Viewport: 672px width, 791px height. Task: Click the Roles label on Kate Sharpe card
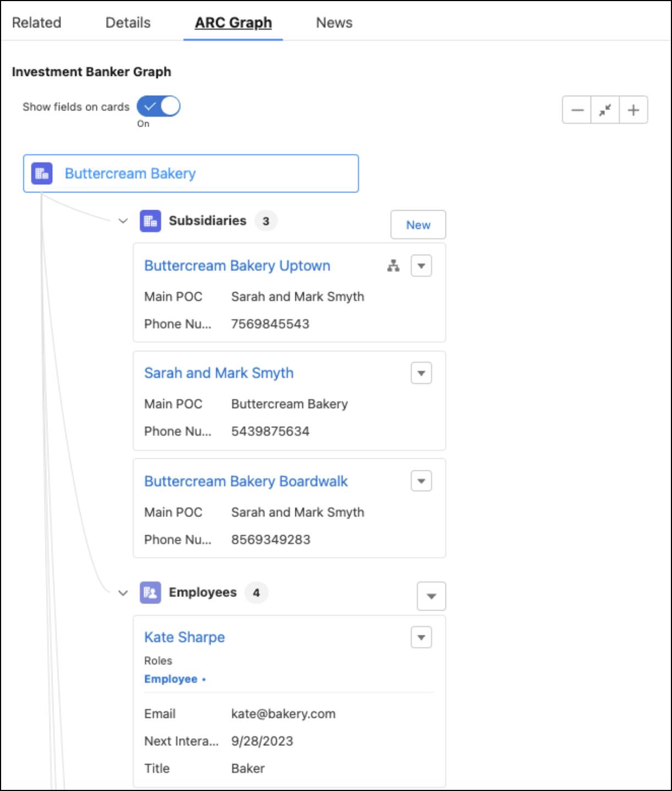[158, 661]
